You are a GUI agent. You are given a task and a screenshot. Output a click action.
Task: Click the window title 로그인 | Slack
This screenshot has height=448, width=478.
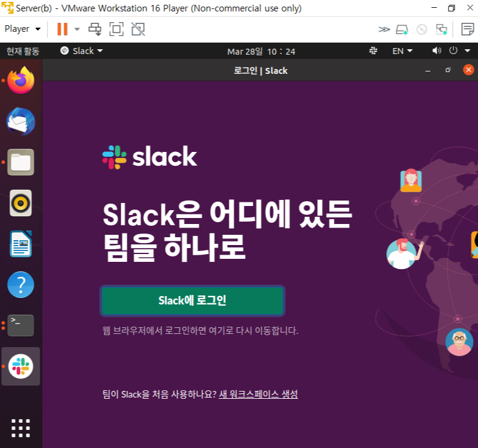261,71
